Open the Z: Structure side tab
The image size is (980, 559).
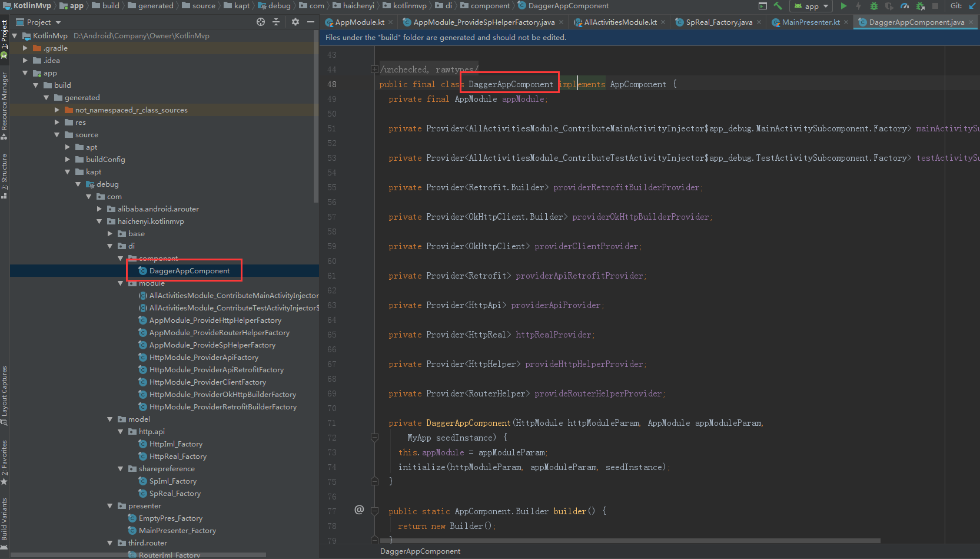tap(5, 176)
